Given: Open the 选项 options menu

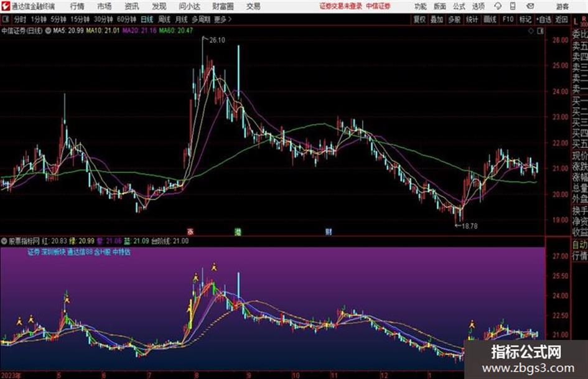Looking at the screenshot, I should (x=478, y=7).
